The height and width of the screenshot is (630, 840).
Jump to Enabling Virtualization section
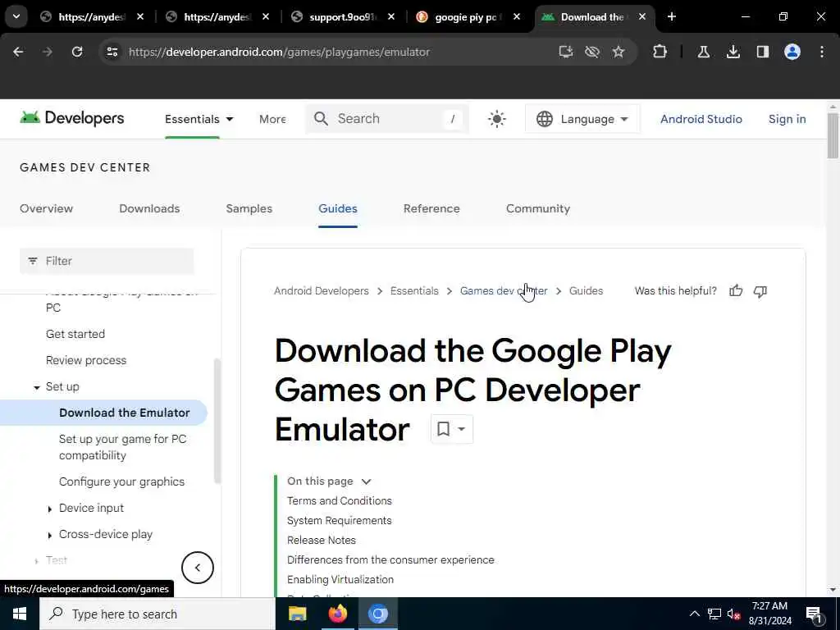point(340,580)
